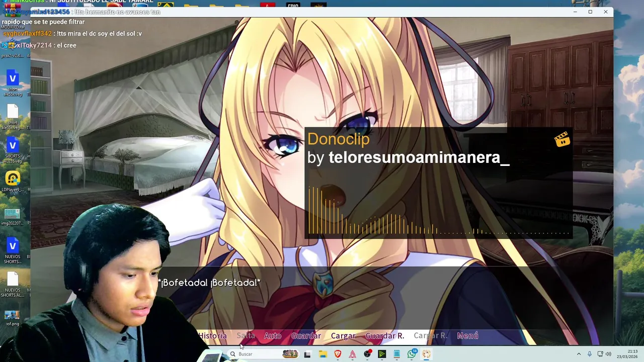Open NUEVOS SHORTS VEGAS project icon
The image size is (644, 362).
click(x=13, y=251)
